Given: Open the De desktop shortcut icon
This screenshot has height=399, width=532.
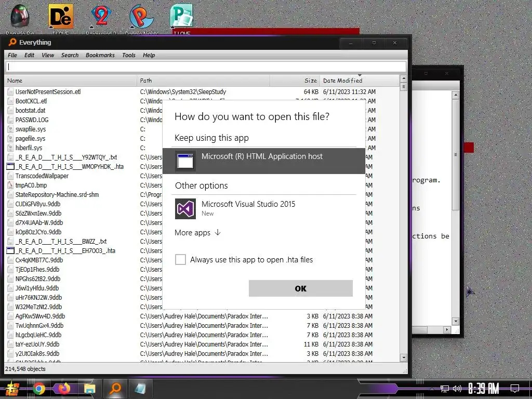Looking at the screenshot, I should pyautogui.click(x=60, y=16).
